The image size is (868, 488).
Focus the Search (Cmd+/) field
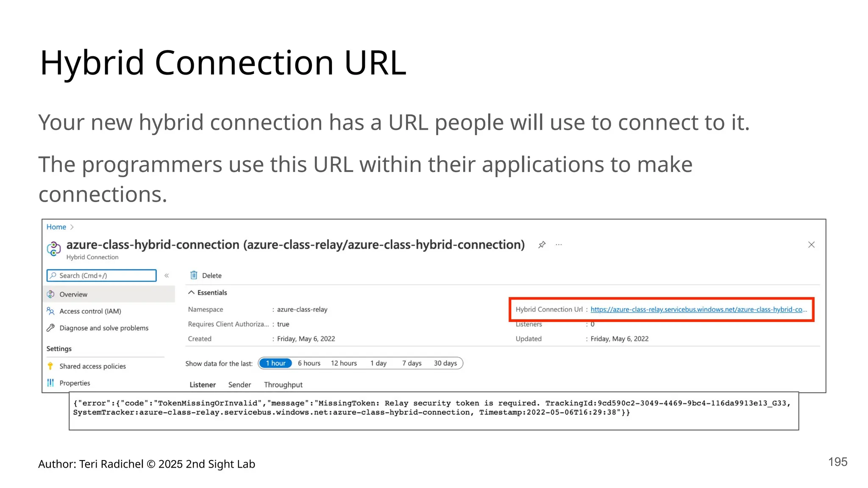click(101, 276)
